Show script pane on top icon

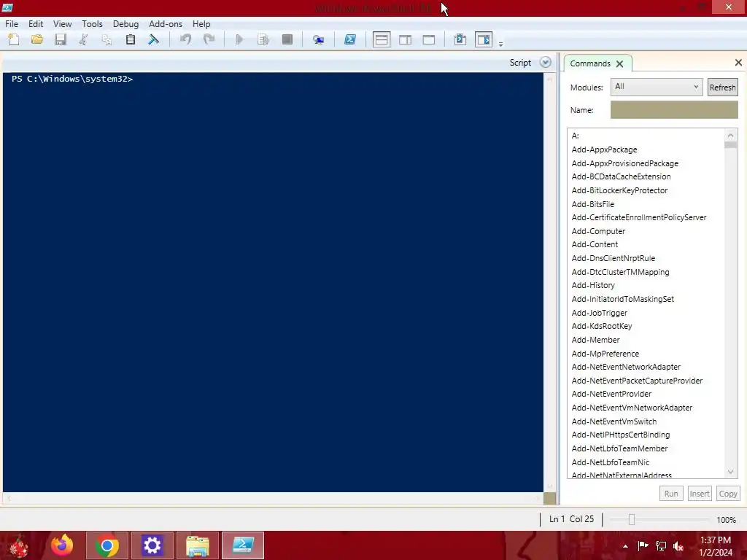pyautogui.click(x=382, y=39)
